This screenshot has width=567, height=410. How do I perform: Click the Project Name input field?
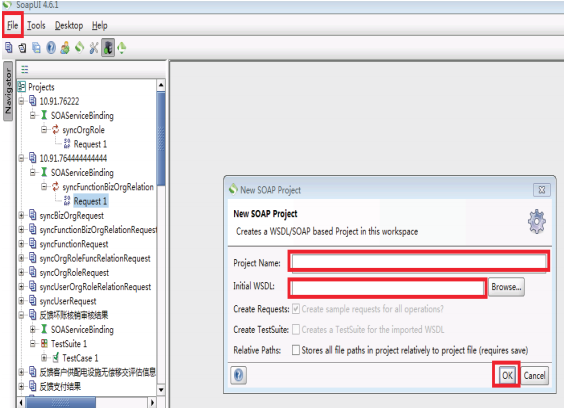pos(419,261)
